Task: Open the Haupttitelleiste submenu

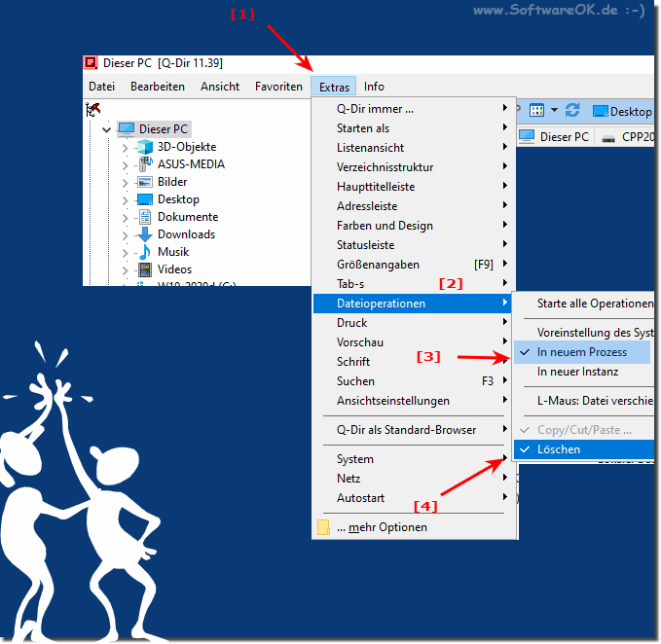Action: (414, 187)
